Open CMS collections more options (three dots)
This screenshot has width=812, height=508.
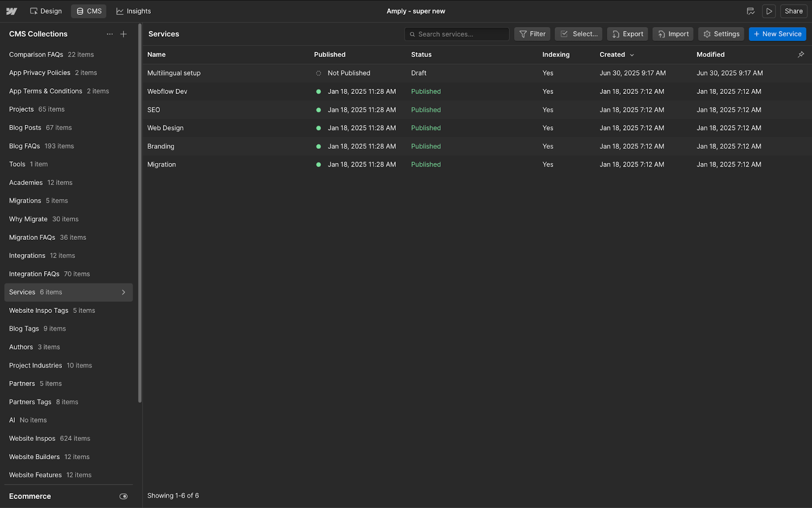tap(110, 34)
